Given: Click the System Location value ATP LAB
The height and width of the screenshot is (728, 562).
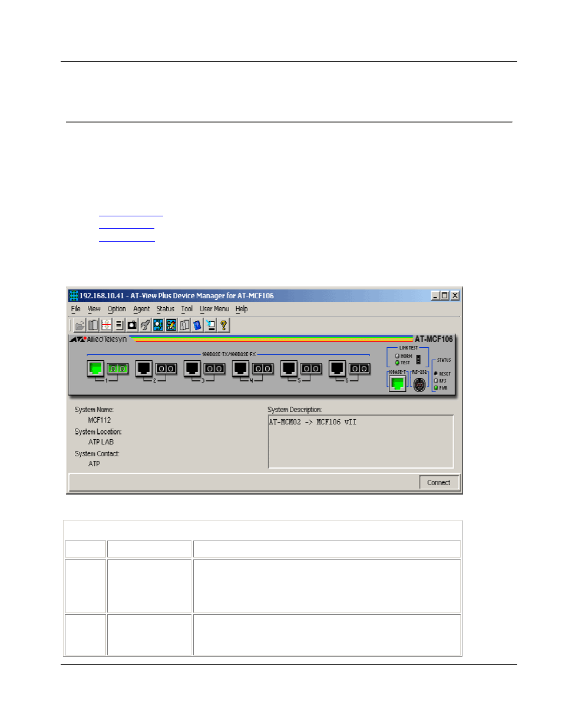Looking at the screenshot, I should tap(101, 442).
